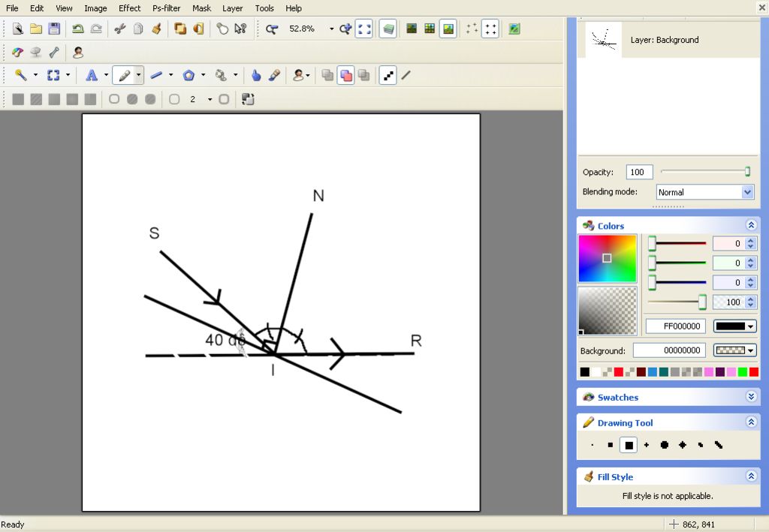The width and height of the screenshot is (769, 532).
Task: Open the Layer menu
Action: click(233, 8)
